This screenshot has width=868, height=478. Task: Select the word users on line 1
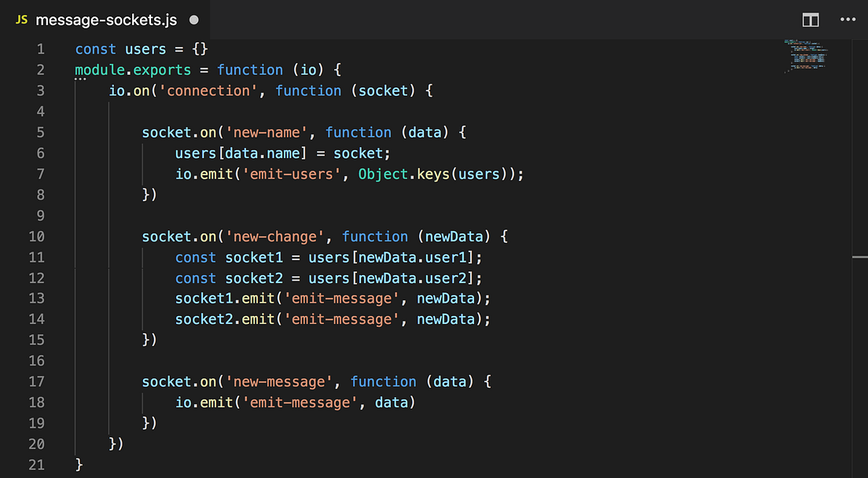click(x=145, y=48)
